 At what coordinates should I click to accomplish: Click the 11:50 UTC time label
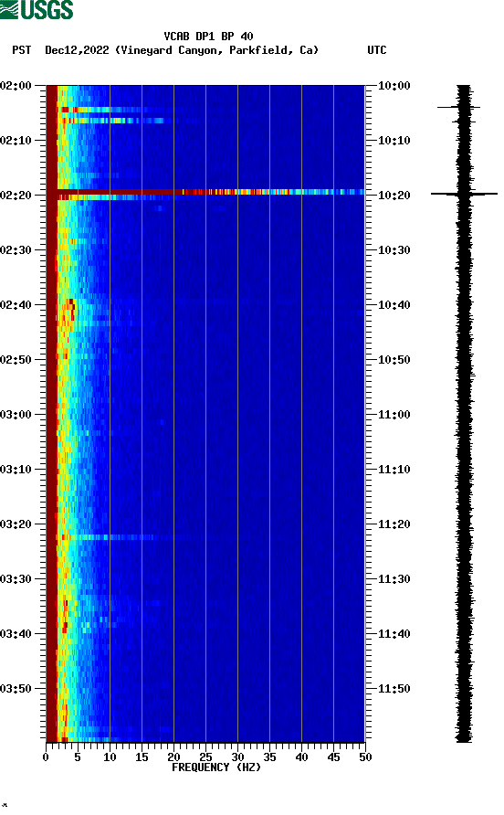tap(394, 689)
